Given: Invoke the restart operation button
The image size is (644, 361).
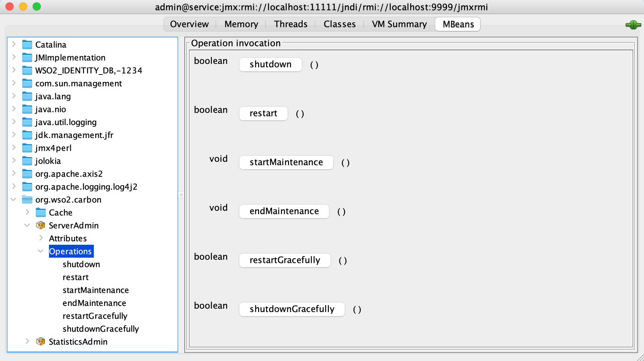Looking at the screenshot, I should click(x=264, y=113).
